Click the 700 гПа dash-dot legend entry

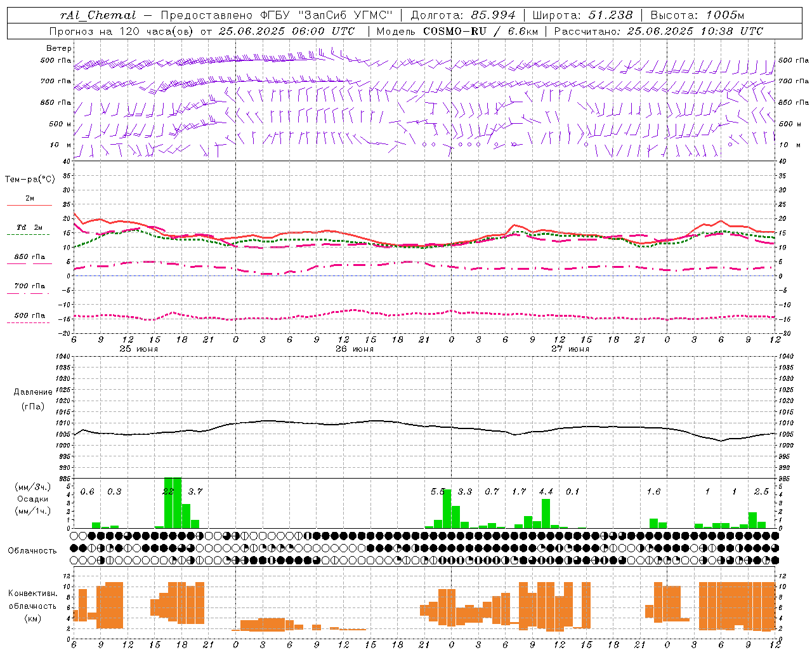pyautogui.click(x=30, y=286)
